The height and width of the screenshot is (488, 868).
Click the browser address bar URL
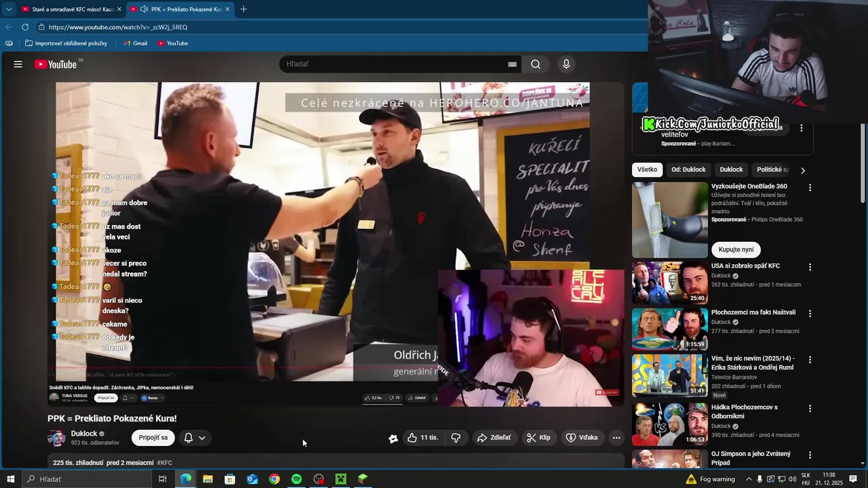pyautogui.click(x=118, y=27)
